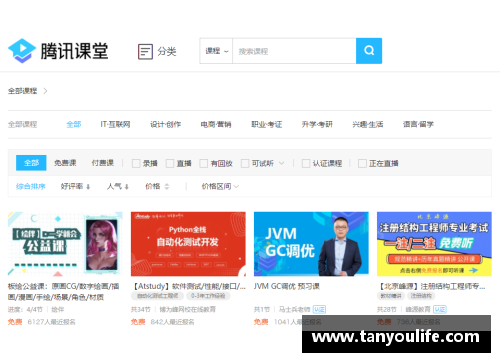Select the IT·互联网 category
Viewport: 500px width, 362px height.
pyautogui.click(x=115, y=124)
